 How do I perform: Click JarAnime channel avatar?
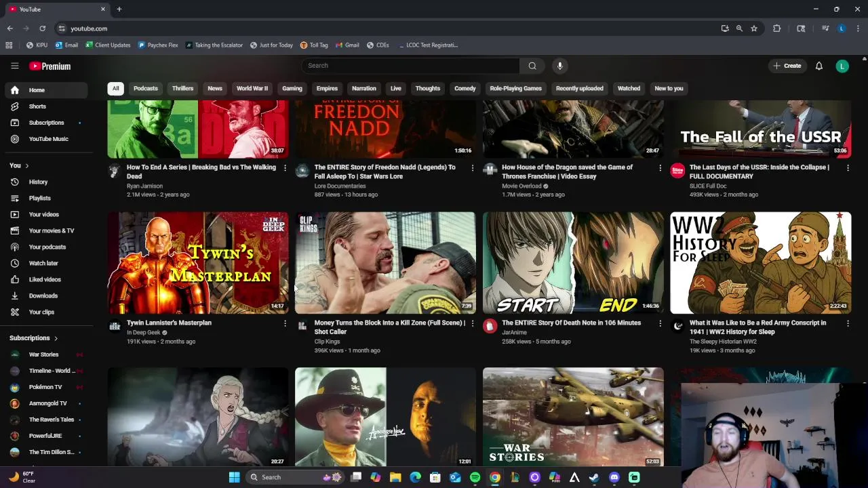490,326
